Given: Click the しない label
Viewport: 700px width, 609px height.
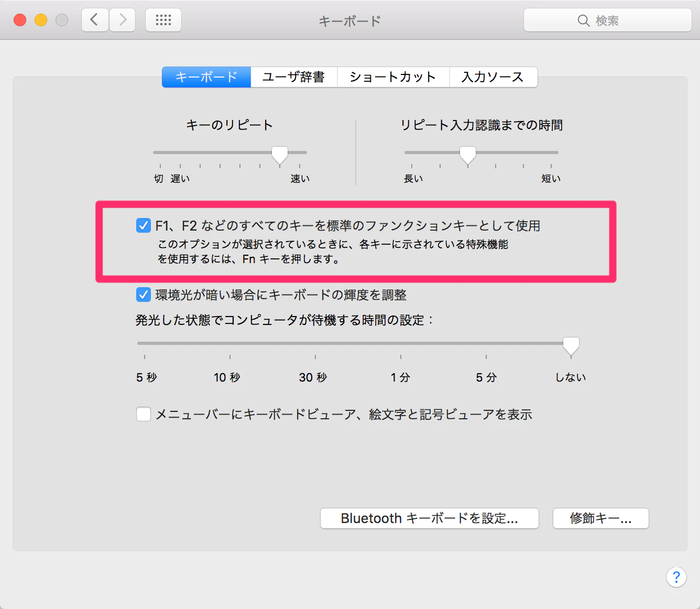Looking at the screenshot, I should (x=571, y=377).
